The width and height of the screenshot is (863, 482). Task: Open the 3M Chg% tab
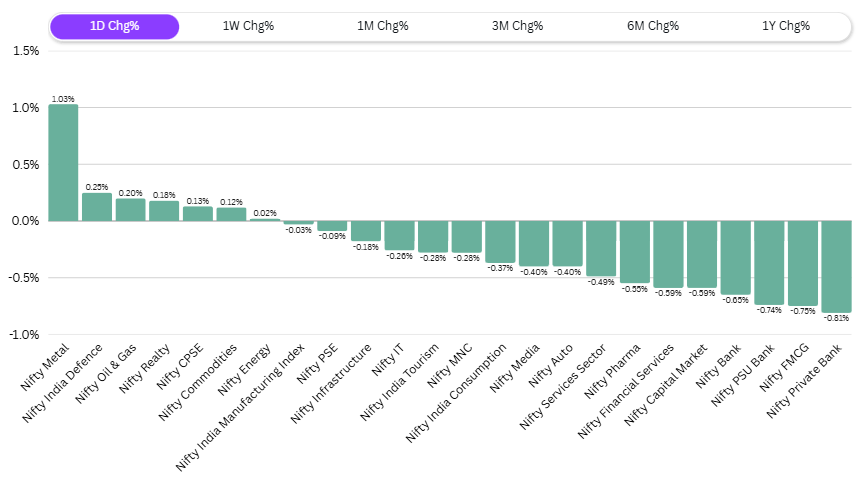pos(517,26)
